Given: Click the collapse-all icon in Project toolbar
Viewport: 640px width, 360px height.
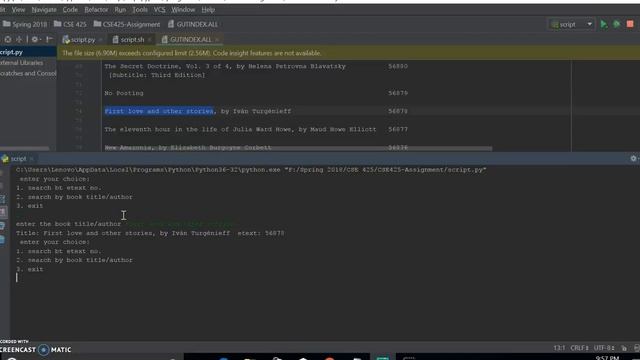Looking at the screenshot, I should tap(19, 40).
